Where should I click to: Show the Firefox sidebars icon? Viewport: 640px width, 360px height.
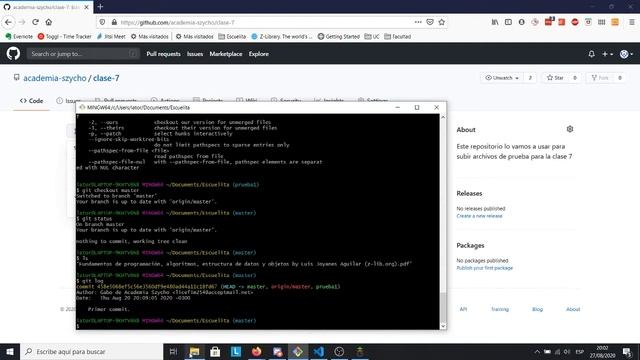click(x=508, y=22)
